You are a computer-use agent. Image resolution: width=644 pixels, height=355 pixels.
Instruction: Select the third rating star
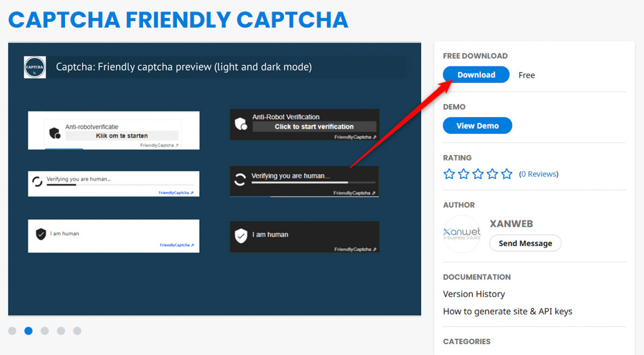(478, 174)
